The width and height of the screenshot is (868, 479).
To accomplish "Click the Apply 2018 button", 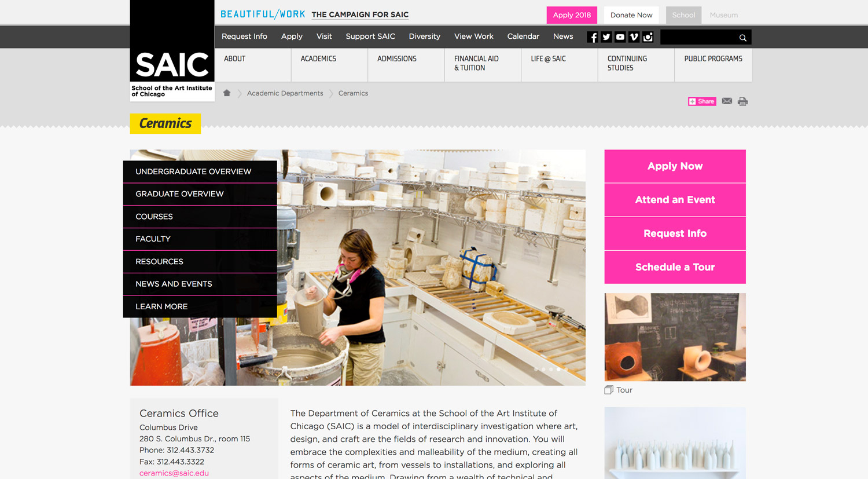I will pos(572,15).
